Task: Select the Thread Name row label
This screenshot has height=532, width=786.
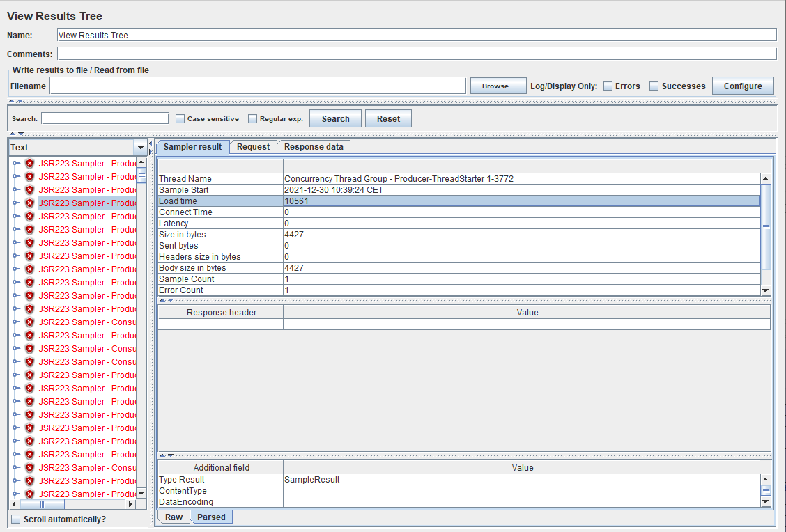Action: (185, 179)
